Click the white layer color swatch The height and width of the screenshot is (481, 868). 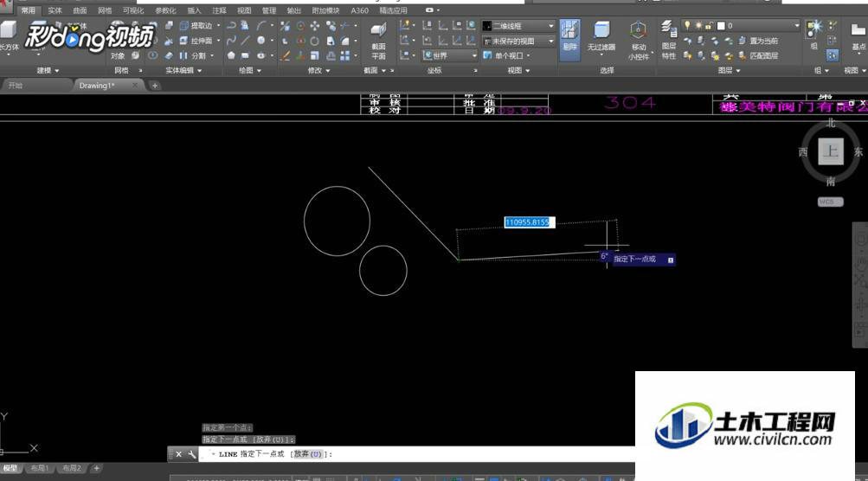pos(721,25)
